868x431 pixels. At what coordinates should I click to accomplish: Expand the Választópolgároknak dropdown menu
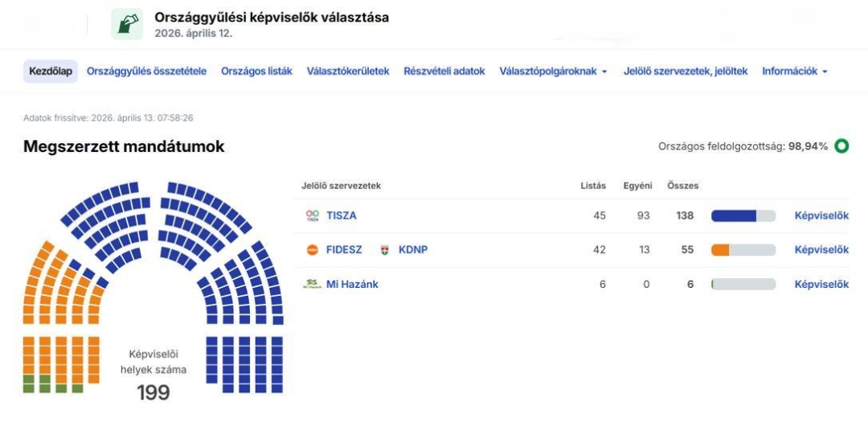point(553,71)
